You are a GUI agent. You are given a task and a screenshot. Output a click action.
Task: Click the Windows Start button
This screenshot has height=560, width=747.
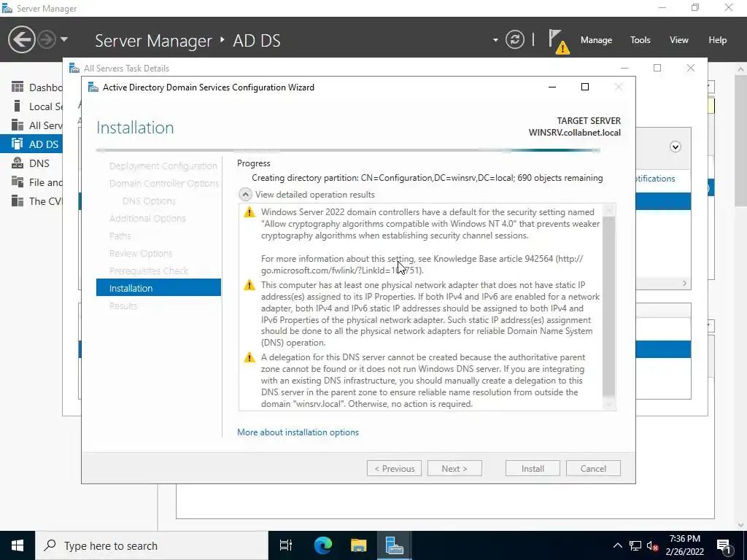18,545
